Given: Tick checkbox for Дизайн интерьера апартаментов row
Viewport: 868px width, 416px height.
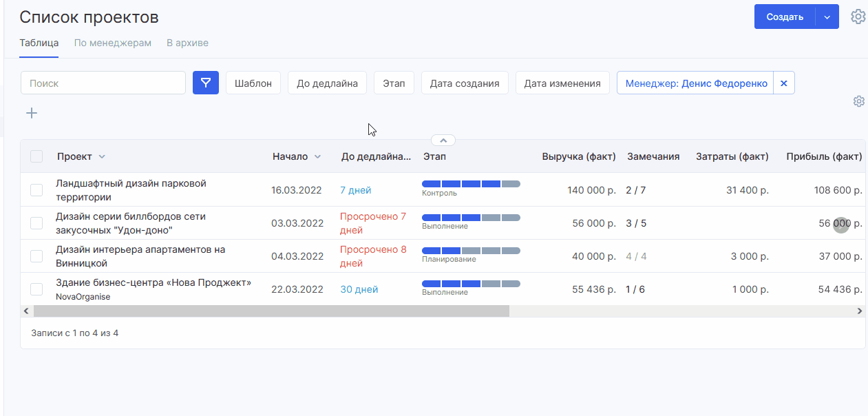Looking at the screenshot, I should pos(36,256).
